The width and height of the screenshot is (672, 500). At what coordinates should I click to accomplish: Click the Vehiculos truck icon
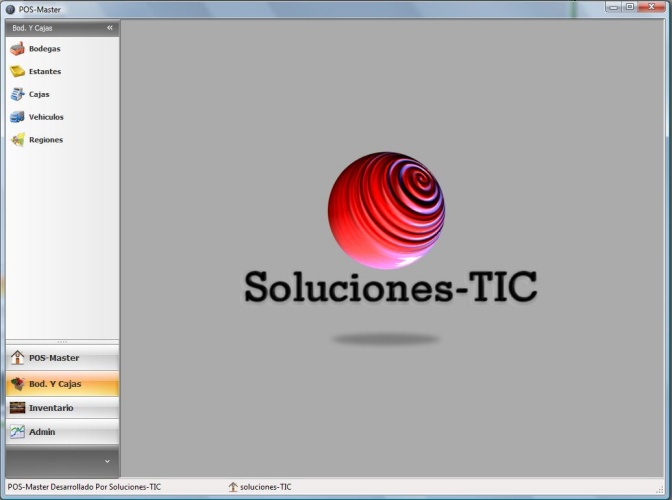point(18,117)
